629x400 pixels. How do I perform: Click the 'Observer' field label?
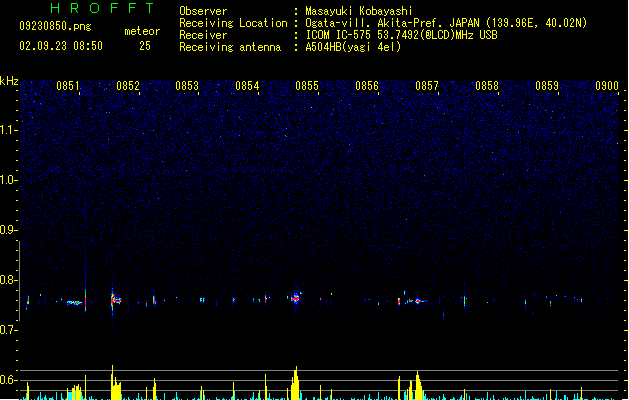[x=203, y=11]
